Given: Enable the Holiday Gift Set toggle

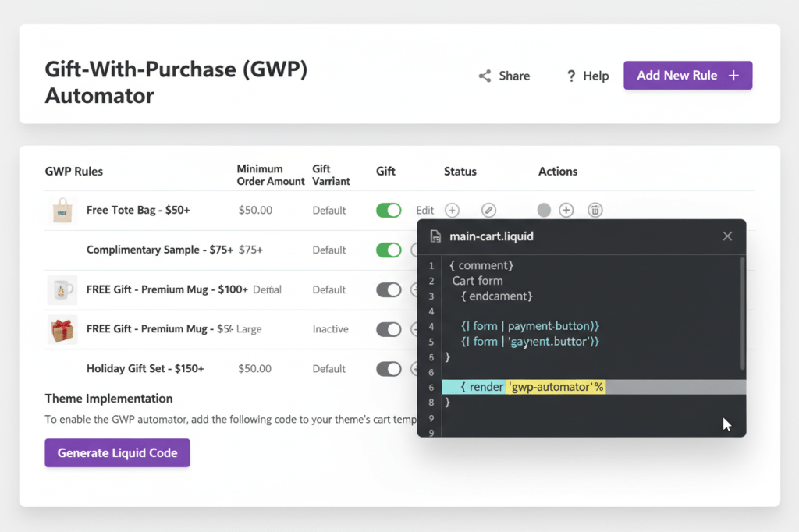Looking at the screenshot, I should tap(389, 368).
